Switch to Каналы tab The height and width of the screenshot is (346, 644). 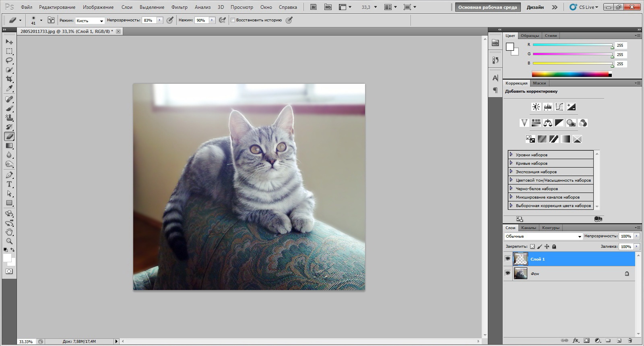(x=528, y=228)
